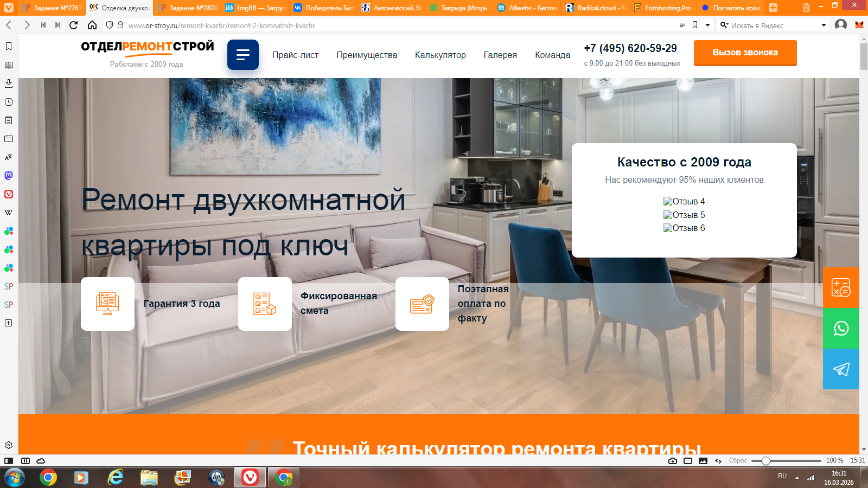Open the History panel clock icon
This screenshot has width=868, height=488.
pyautogui.click(x=9, y=102)
